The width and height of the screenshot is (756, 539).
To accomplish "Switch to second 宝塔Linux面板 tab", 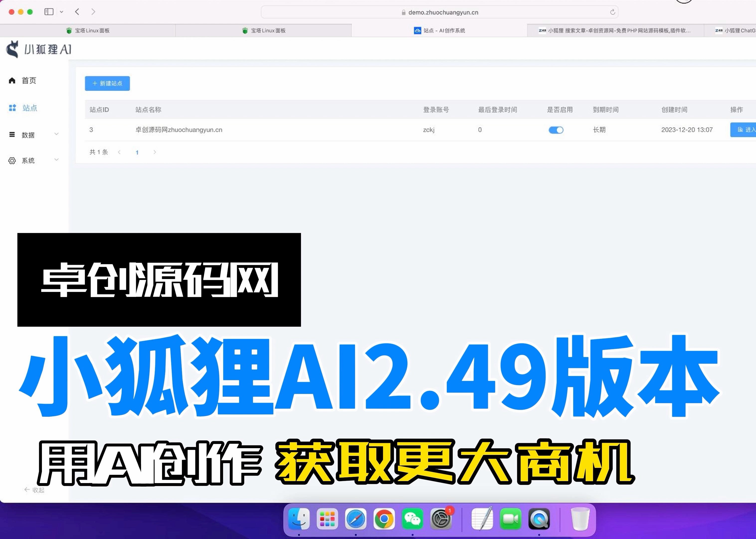I will pos(264,30).
